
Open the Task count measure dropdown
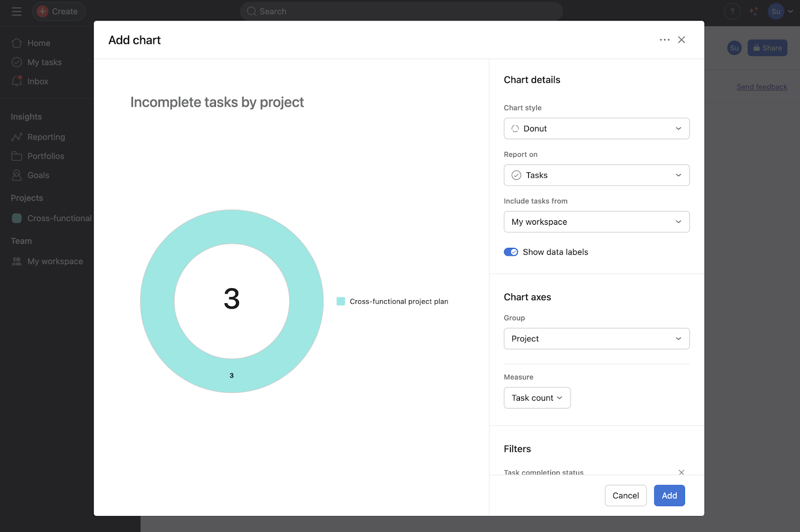(537, 398)
